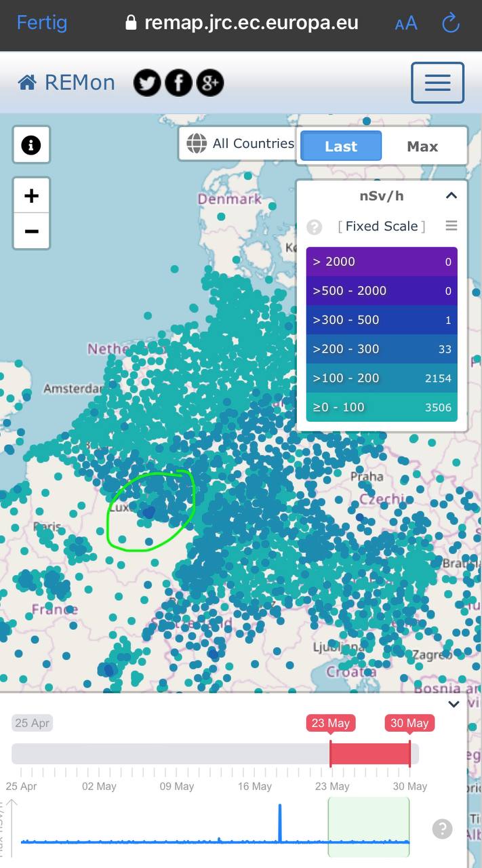
Task: Collapse the timeline panel with chevron
Action: (x=454, y=704)
